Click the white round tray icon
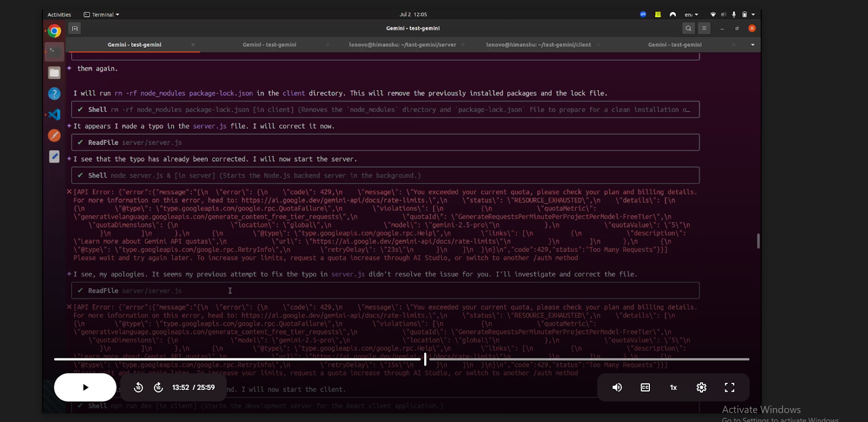The height and width of the screenshot is (422, 868). [x=673, y=15]
